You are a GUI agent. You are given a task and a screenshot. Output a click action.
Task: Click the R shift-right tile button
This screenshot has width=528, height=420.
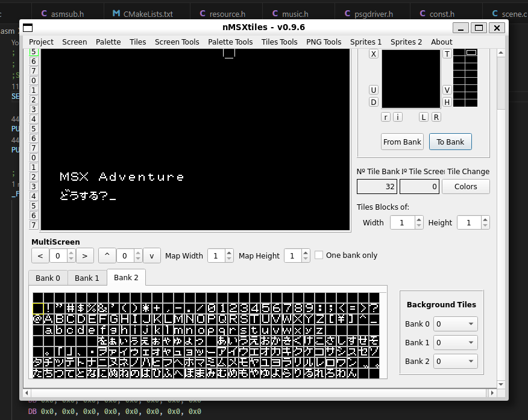(436, 117)
